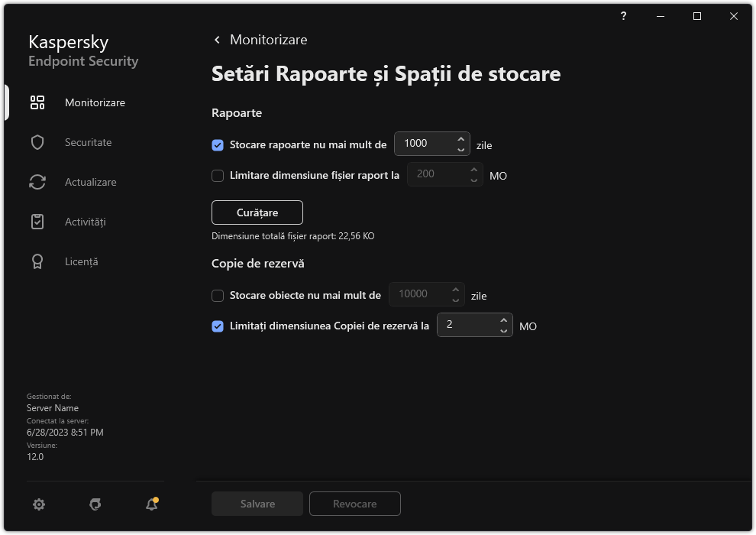Click the Activități clipboard icon
Screen dimensions: 756x535
point(37,222)
